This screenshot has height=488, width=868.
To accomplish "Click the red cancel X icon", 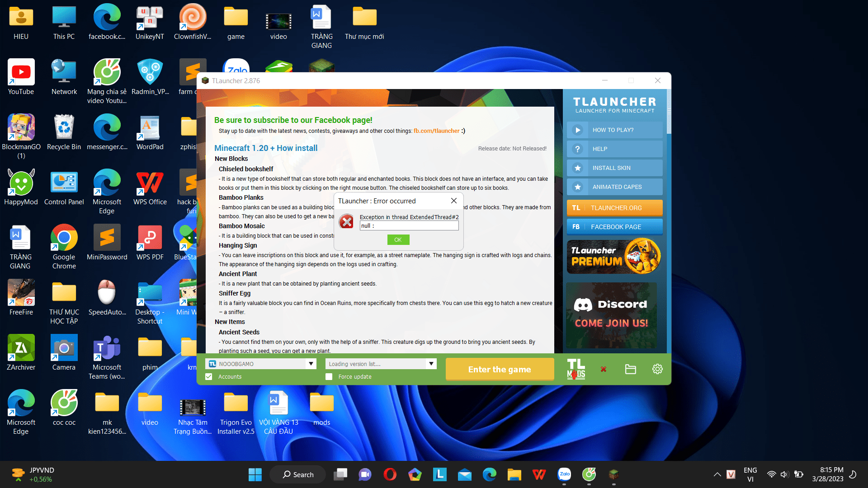I will (603, 369).
